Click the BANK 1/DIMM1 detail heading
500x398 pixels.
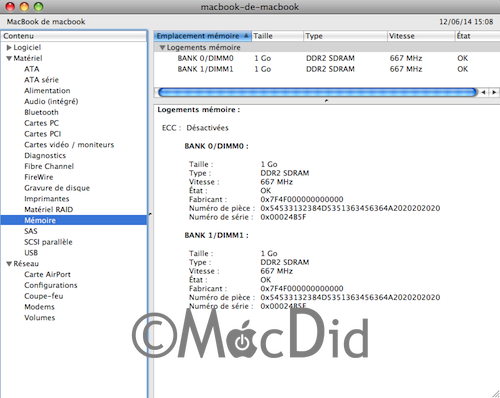216,235
